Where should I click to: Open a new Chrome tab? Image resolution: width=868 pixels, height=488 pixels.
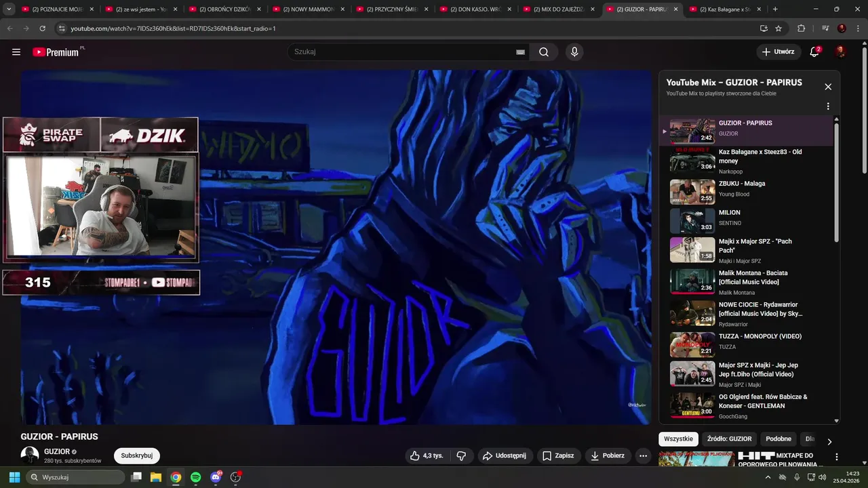coord(775,9)
